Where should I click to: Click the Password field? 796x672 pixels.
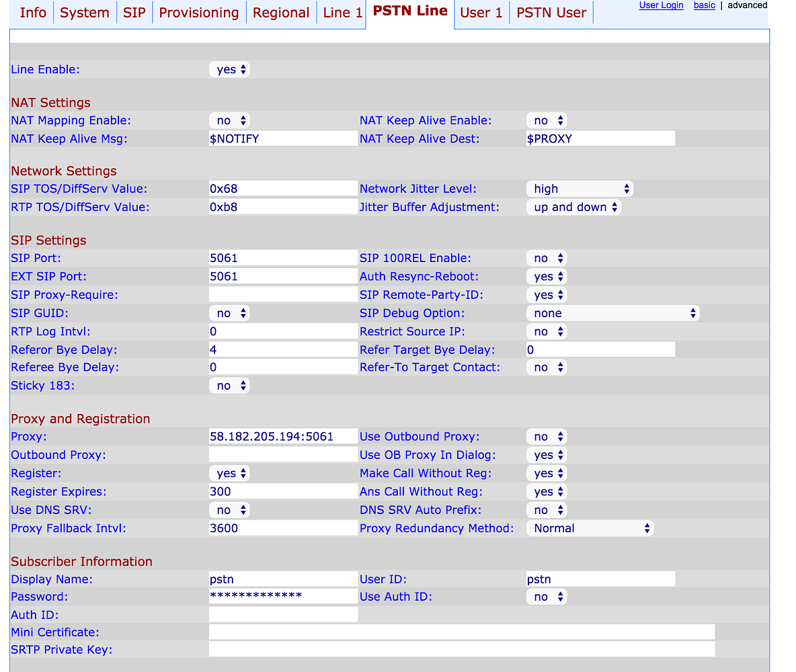(x=282, y=596)
